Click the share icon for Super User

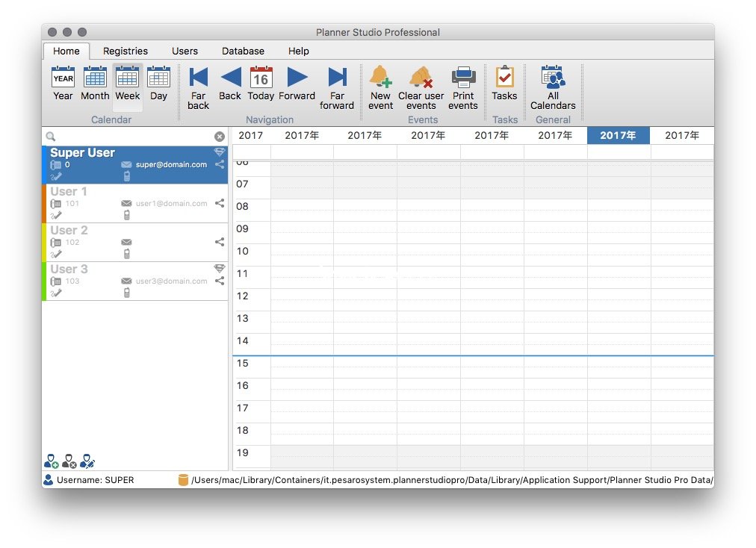click(220, 164)
